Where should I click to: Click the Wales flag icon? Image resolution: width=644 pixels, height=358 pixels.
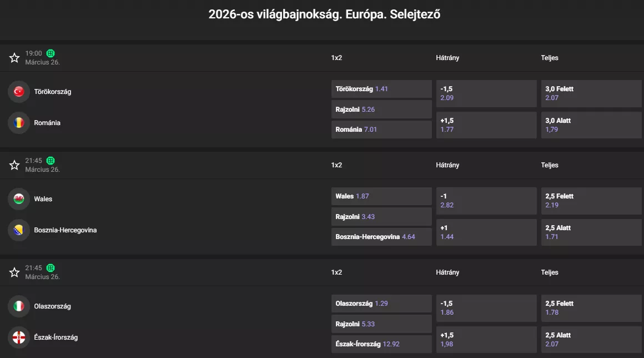pyautogui.click(x=18, y=199)
